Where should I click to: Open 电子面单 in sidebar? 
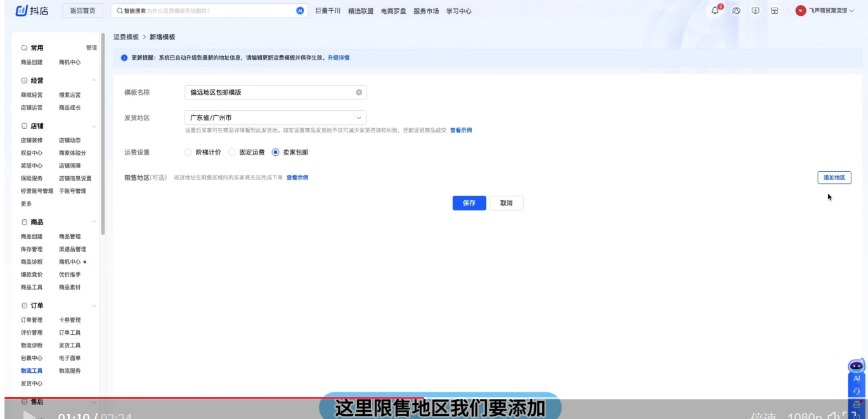click(x=70, y=358)
